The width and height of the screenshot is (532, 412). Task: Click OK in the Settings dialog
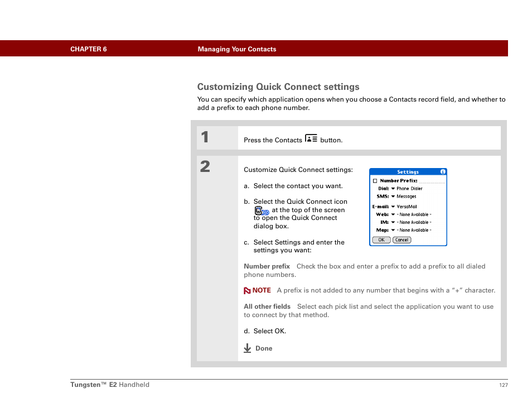pyautogui.click(x=381, y=240)
